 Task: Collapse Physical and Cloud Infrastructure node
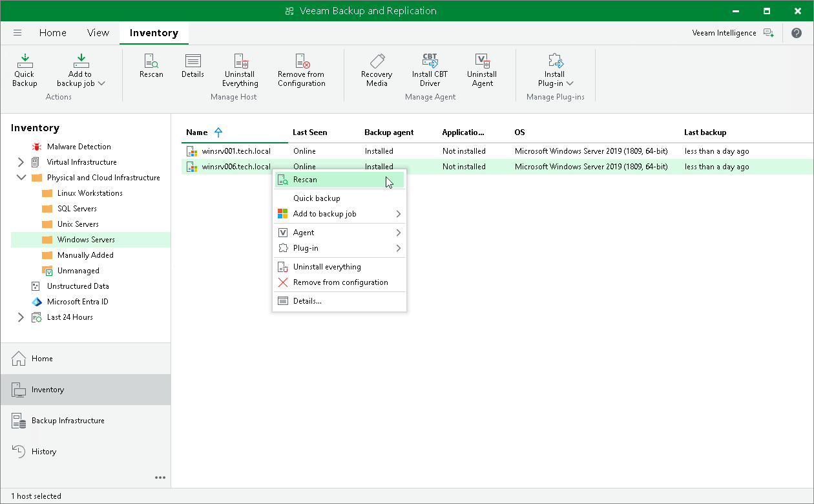click(x=21, y=178)
